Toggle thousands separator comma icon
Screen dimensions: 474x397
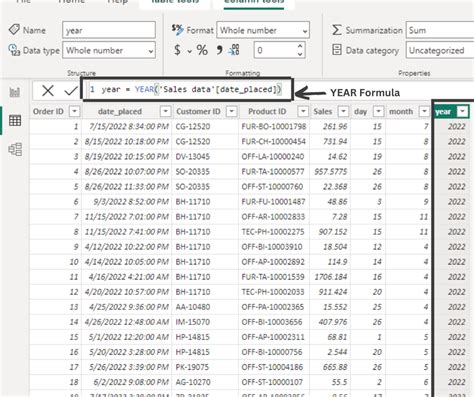click(x=219, y=50)
